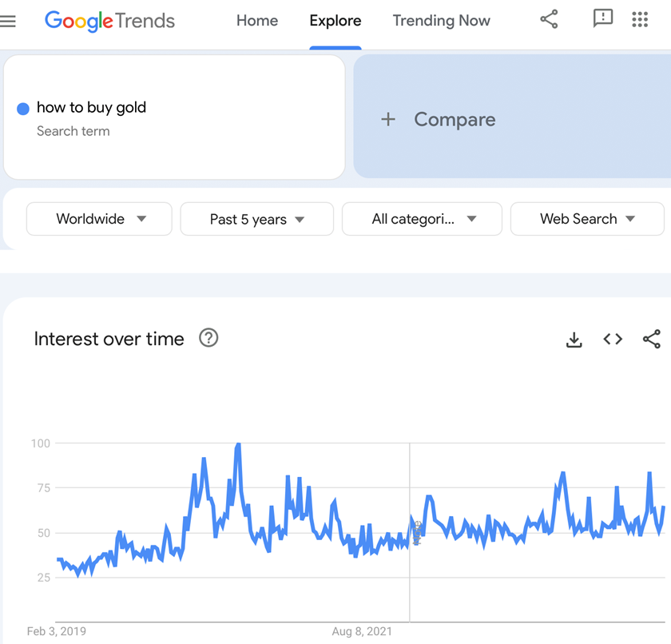Click the Google Trends logo
The image size is (671, 644).
(109, 21)
